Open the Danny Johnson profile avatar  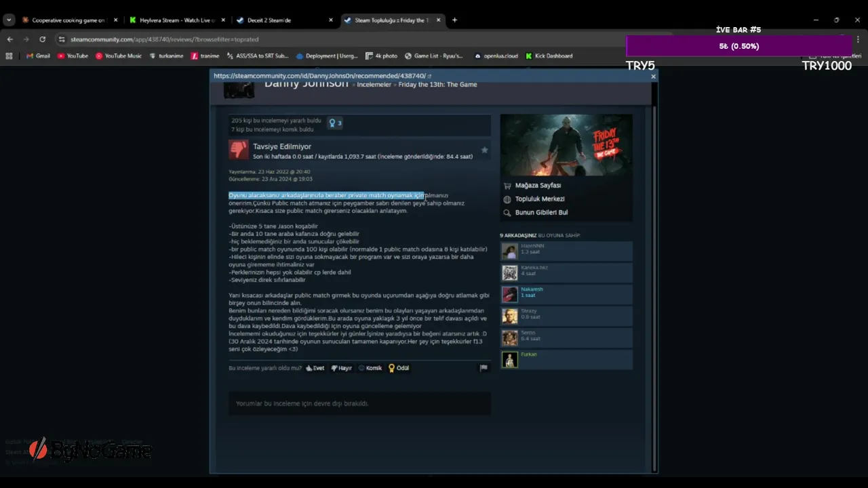[239, 90]
